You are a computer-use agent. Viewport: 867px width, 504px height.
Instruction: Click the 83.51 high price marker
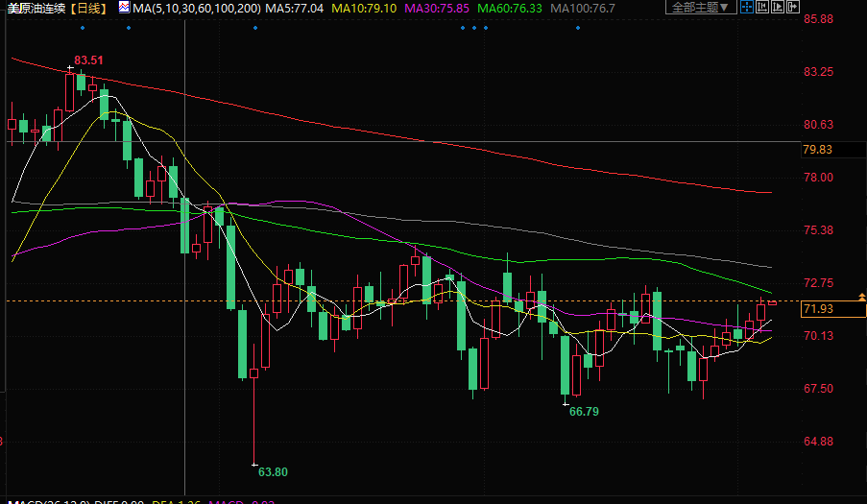pyautogui.click(x=88, y=60)
